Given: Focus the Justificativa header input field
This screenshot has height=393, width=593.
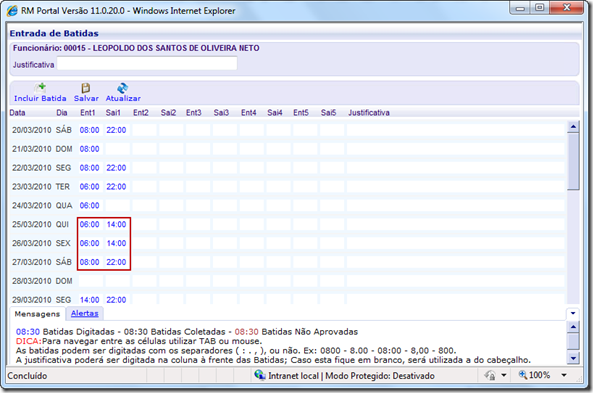Looking at the screenshot, I should click(147, 63).
